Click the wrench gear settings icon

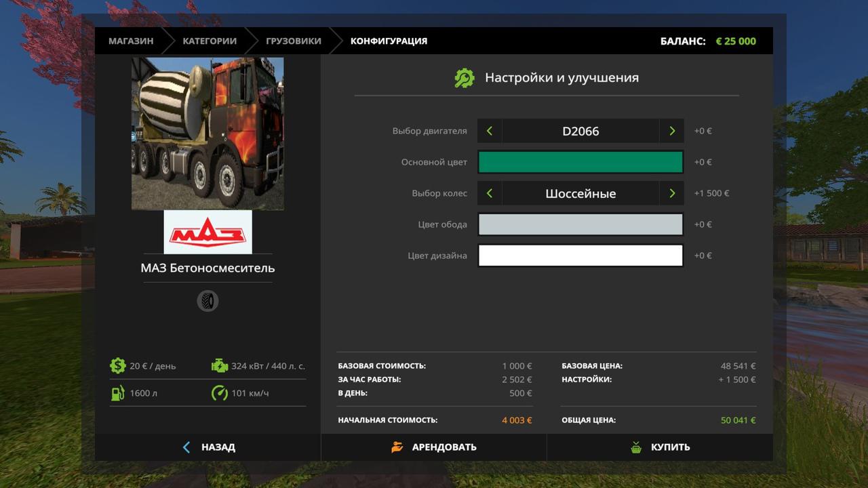click(465, 78)
